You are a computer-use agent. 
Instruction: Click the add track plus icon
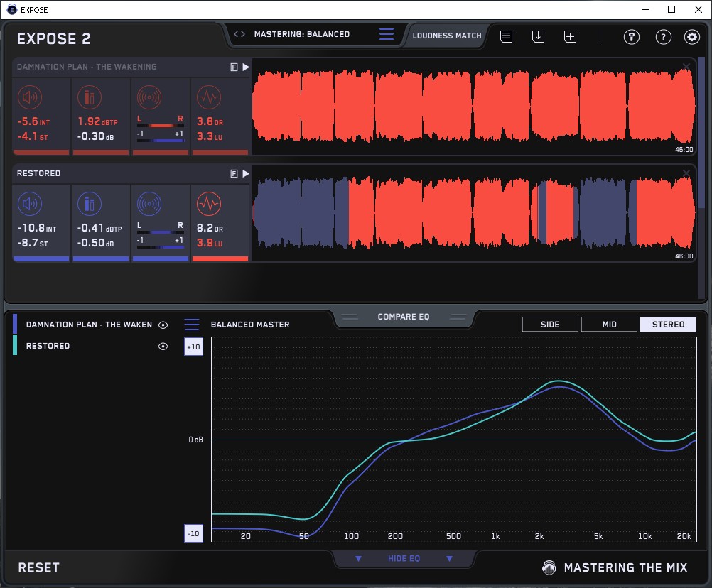point(570,36)
